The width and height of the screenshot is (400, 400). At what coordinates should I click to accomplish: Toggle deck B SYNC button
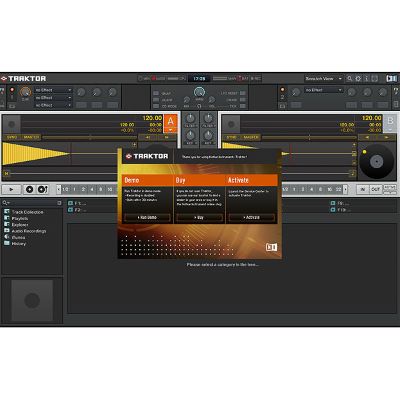(232, 137)
